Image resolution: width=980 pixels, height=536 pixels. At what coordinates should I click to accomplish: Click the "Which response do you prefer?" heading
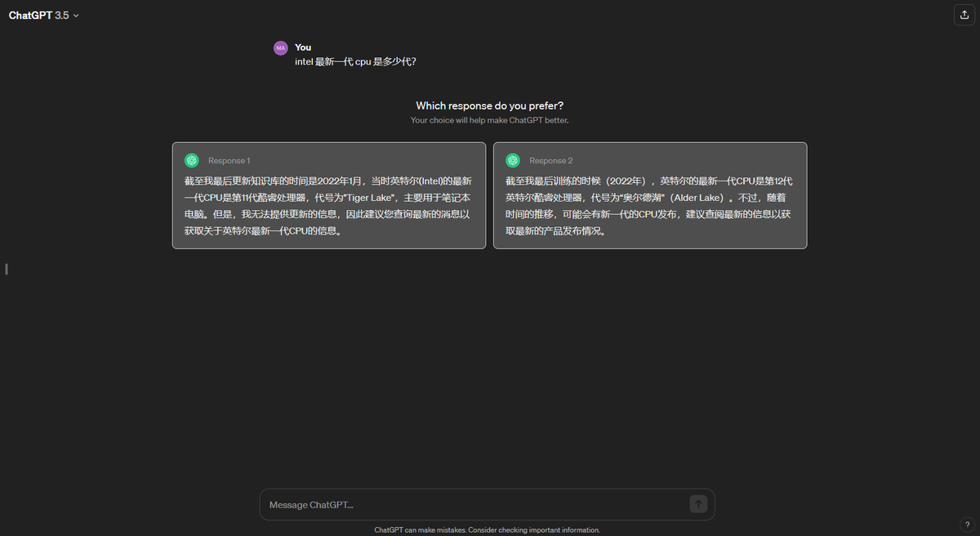coord(489,105)
